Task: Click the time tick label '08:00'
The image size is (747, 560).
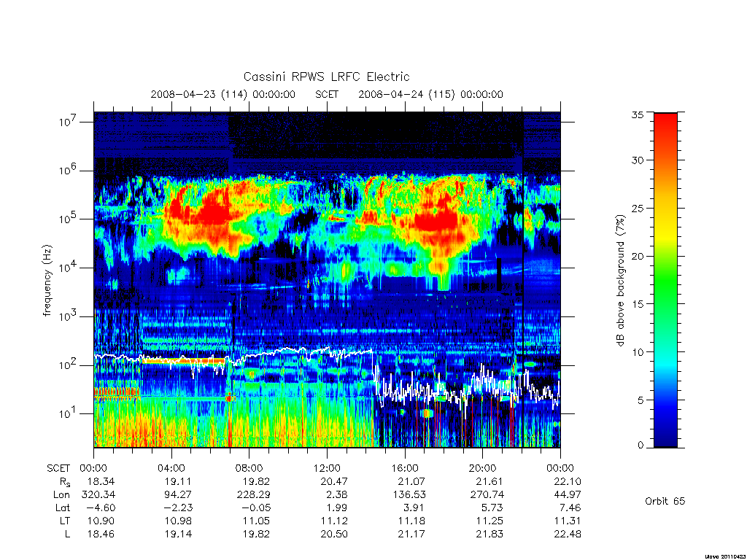Action: (x=249, y=468)
